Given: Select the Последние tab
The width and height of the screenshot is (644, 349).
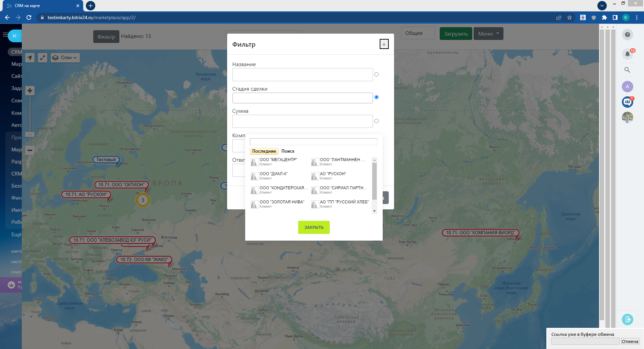Looking at the screenshot, I should [x=264, y=151].
